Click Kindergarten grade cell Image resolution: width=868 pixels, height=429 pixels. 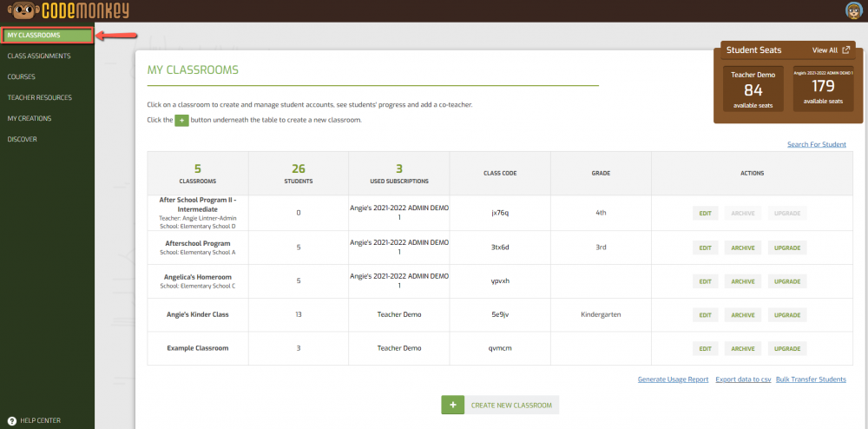pyautogui.click(x=601, y=314)
